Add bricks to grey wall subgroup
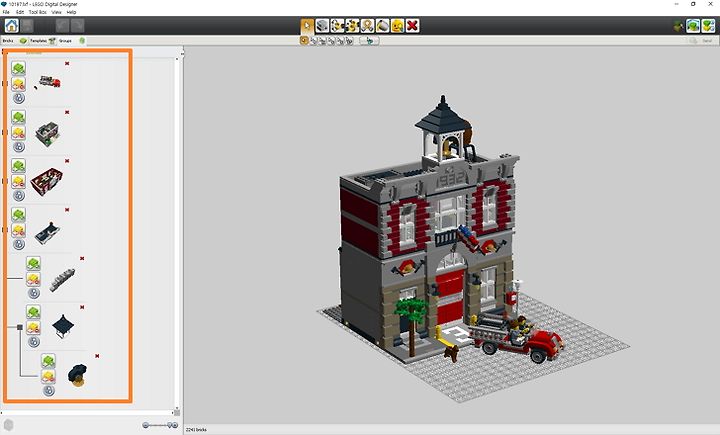Image resolution: width=720 pixels, height=435 pixels. click(x=33, y=263)
